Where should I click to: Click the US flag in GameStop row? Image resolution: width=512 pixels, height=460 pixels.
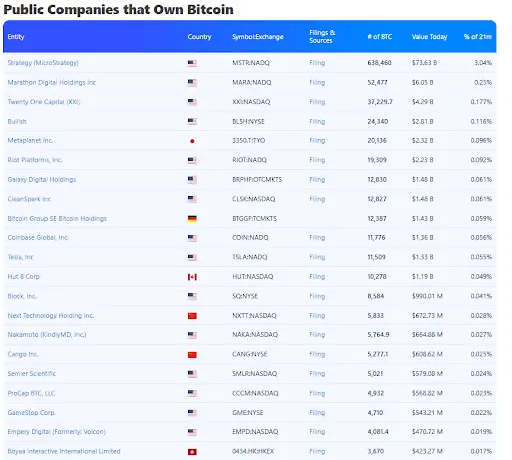tap(192, 413)
